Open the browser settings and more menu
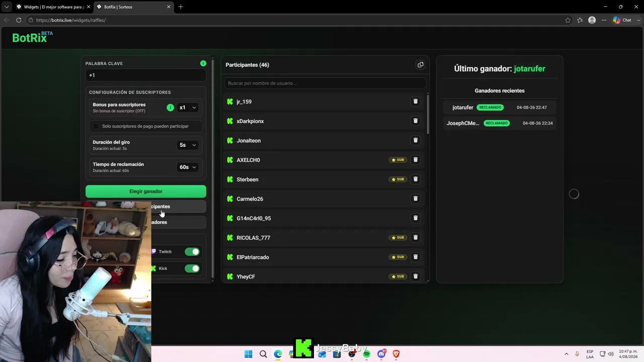644x362 pixels. point(604,20)
